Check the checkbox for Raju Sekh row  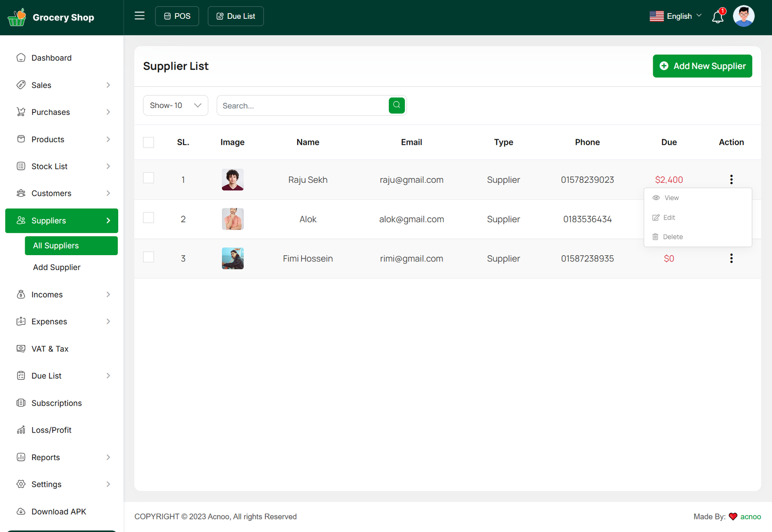pyautogui.click(x=149, y=178)
